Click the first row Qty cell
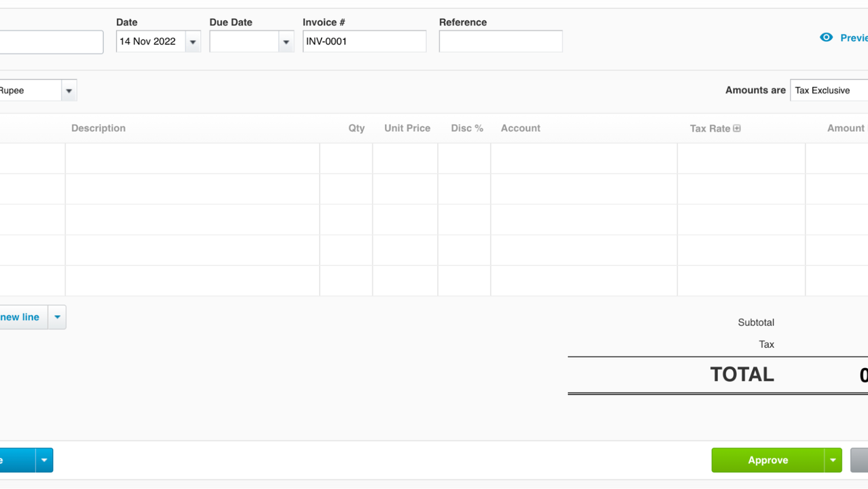The height and width of the screenshot is (489, 868). coord(346,158)
